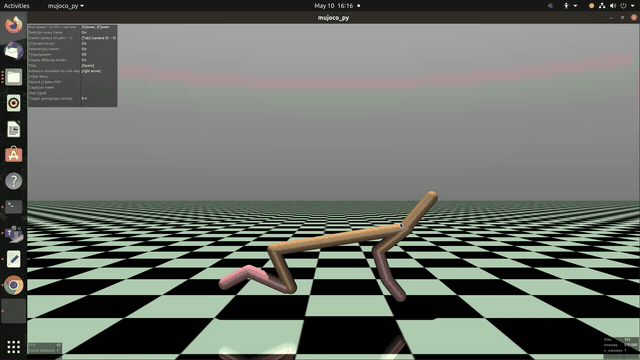Close the mujoco_py window
This screenshot has height=360, width=640.
click(x=633, y=18)
